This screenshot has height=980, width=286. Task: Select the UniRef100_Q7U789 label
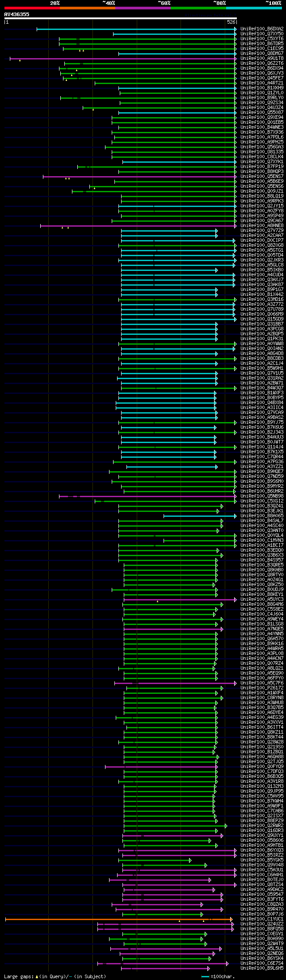(x=262, y=309)
